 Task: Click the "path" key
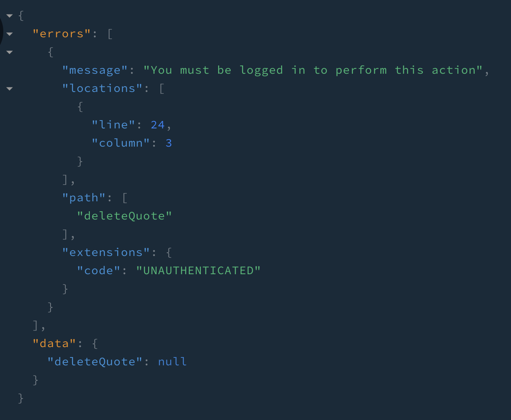point(84,198)
